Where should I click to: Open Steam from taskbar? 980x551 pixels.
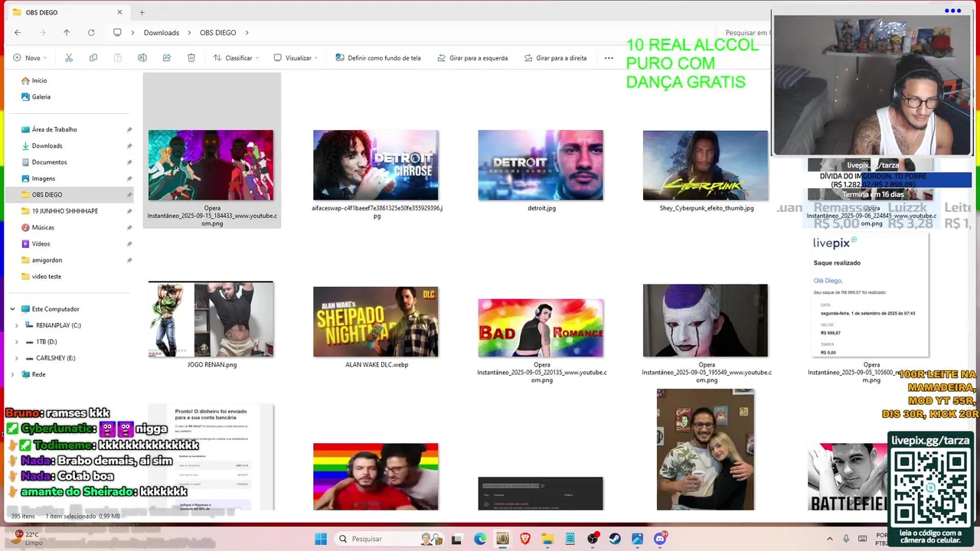615,539
